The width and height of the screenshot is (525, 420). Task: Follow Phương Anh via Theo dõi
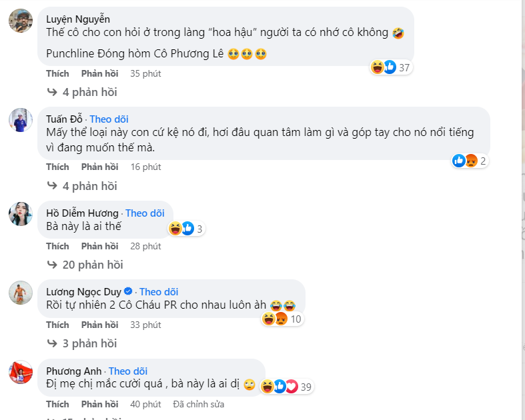(129, 371)
